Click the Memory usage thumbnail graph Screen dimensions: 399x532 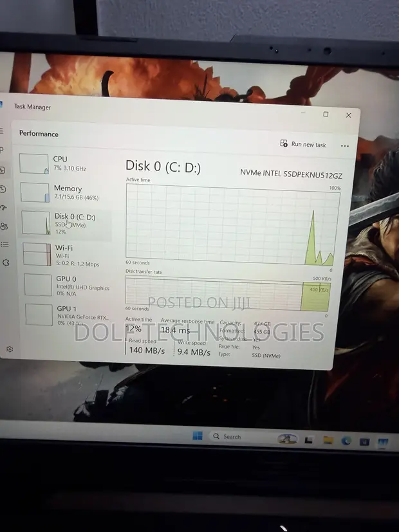tap(35, 192)
